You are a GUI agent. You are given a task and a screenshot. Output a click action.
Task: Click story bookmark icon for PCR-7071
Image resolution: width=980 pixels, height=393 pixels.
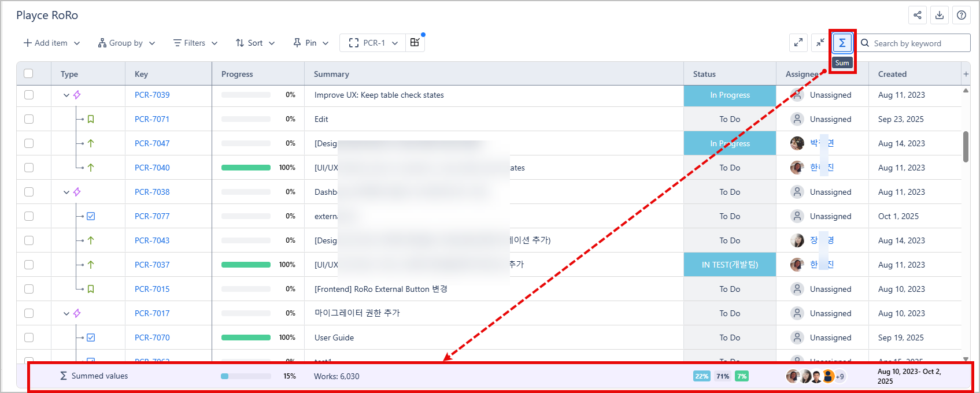point(91,119)
